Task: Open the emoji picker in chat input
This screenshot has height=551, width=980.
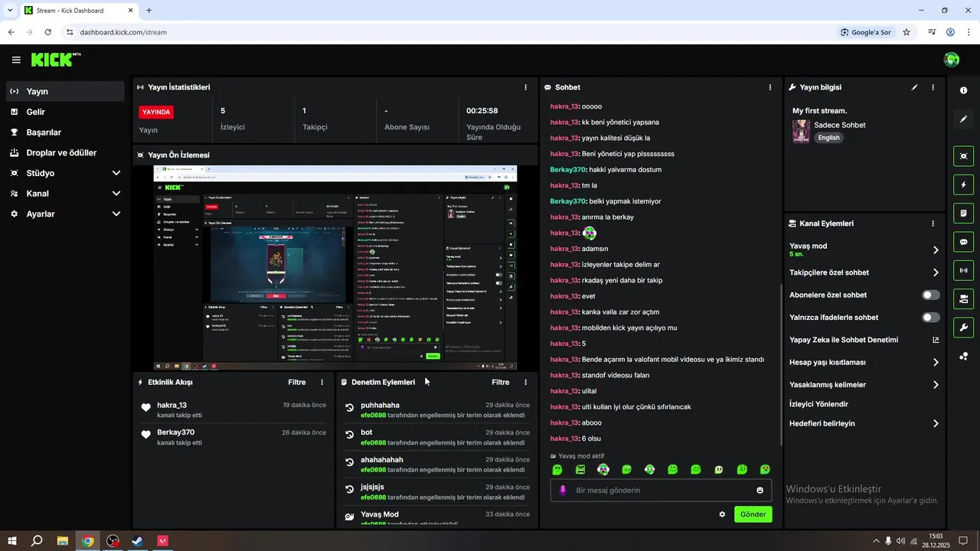Action: pyautogui.click(x=759, y=491)
